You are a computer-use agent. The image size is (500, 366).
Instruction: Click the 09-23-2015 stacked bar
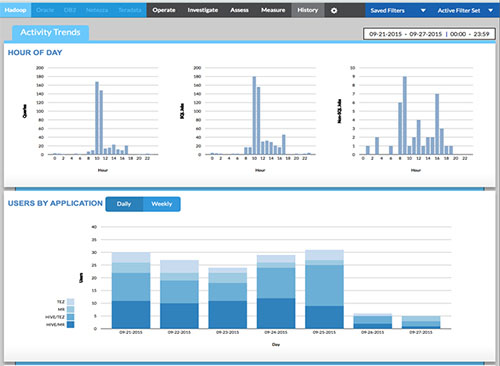pos(228,298)
